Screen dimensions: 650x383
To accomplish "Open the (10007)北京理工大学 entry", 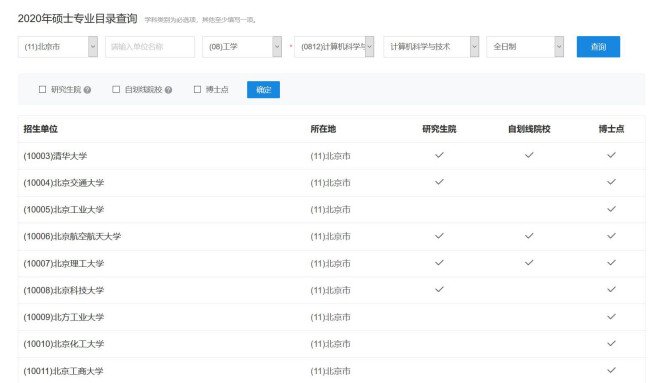I will click(x=63, y=264).
